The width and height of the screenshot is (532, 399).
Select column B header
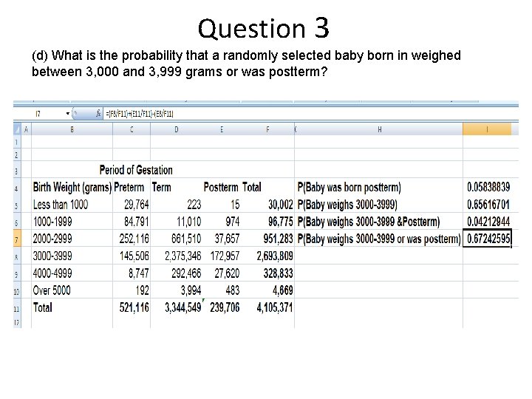(72, 129)
